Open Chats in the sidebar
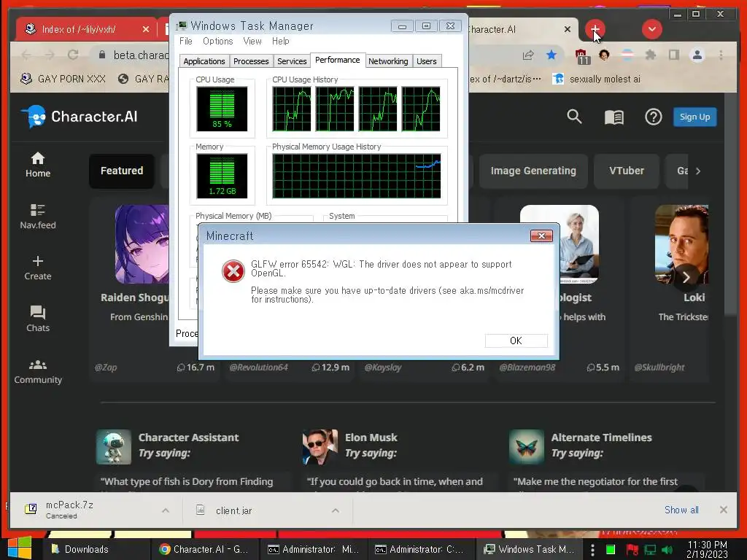The image size is (747, 560). point(38,319)
